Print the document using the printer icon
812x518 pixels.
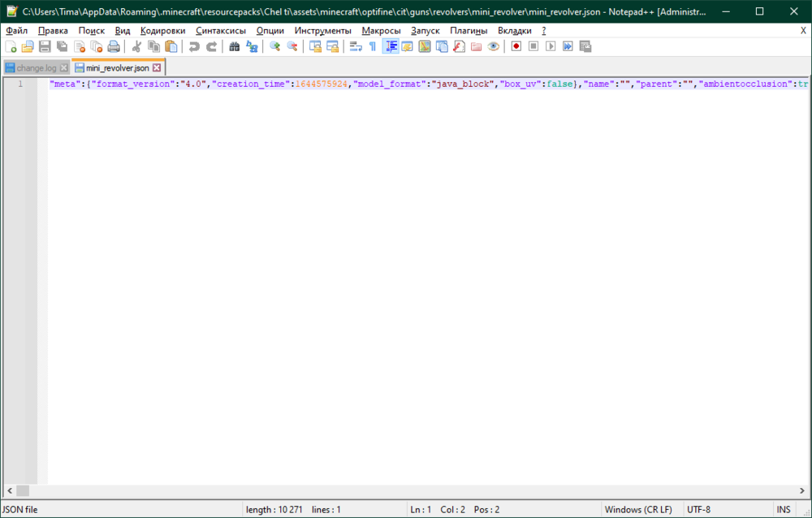click(x=114, y=46)
